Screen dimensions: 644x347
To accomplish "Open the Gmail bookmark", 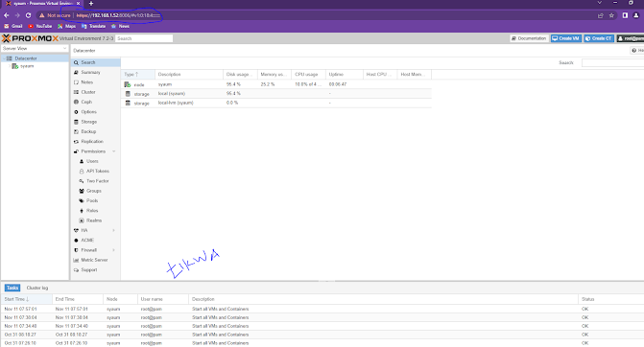I will click(13, 26).
